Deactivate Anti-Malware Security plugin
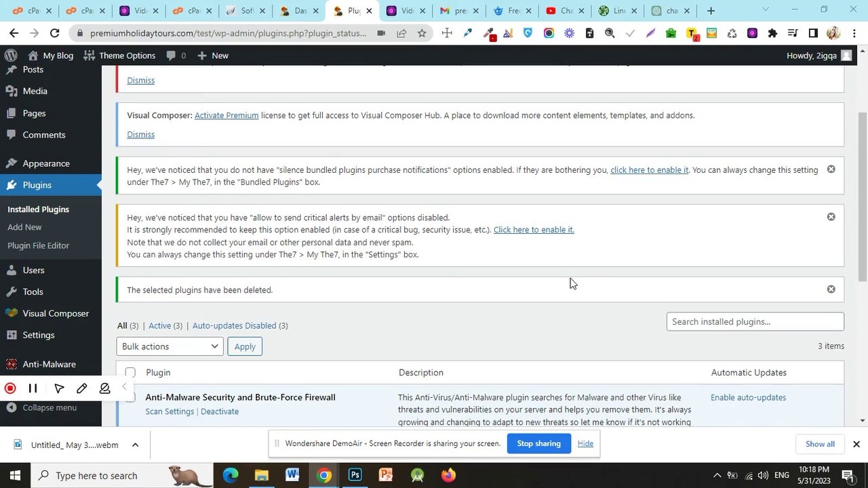 coord(220,411)
